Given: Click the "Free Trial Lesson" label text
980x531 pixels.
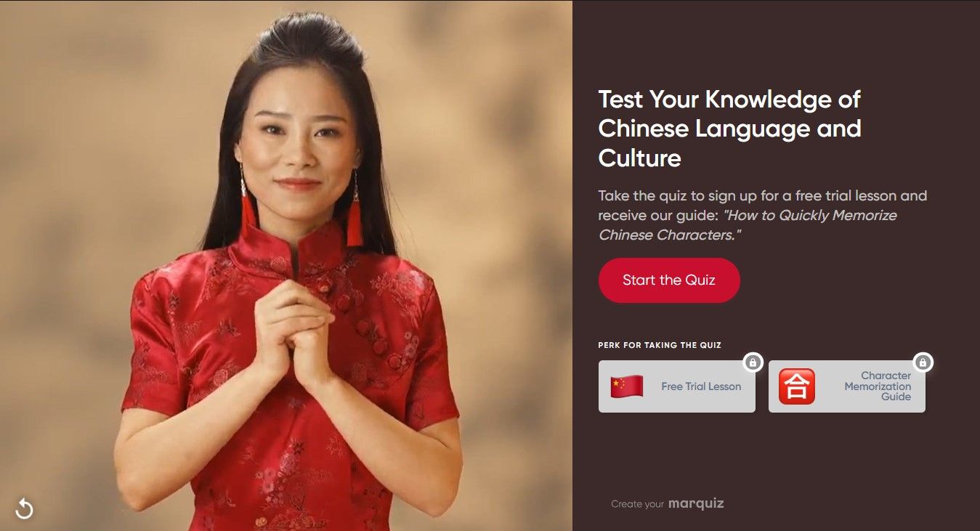Looking at the screenshot, I should pos(701,386).
